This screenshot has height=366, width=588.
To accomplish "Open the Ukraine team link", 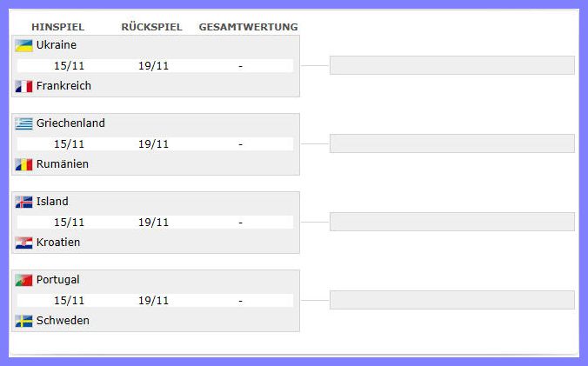I will coord(57,45).
